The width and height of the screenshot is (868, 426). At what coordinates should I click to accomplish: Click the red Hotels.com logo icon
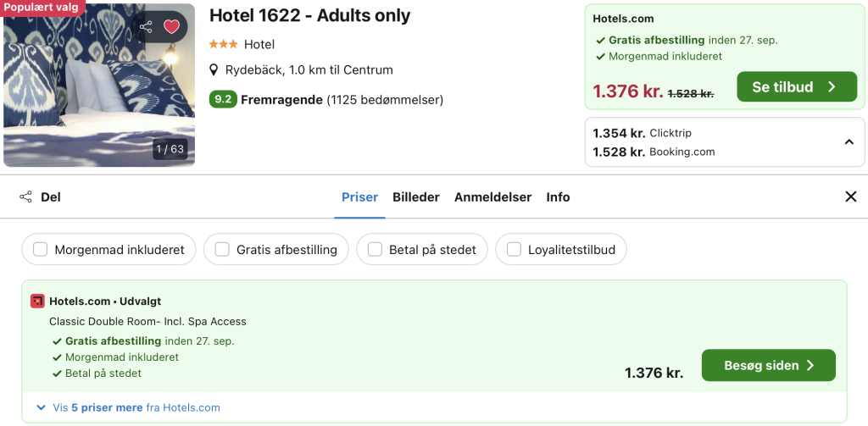[x=37, y=302]
